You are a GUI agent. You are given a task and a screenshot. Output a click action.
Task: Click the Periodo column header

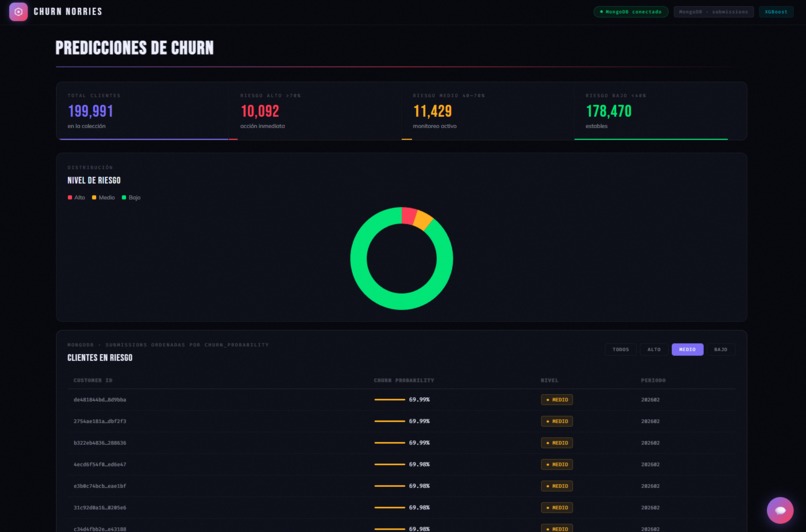tap(653, 380)
